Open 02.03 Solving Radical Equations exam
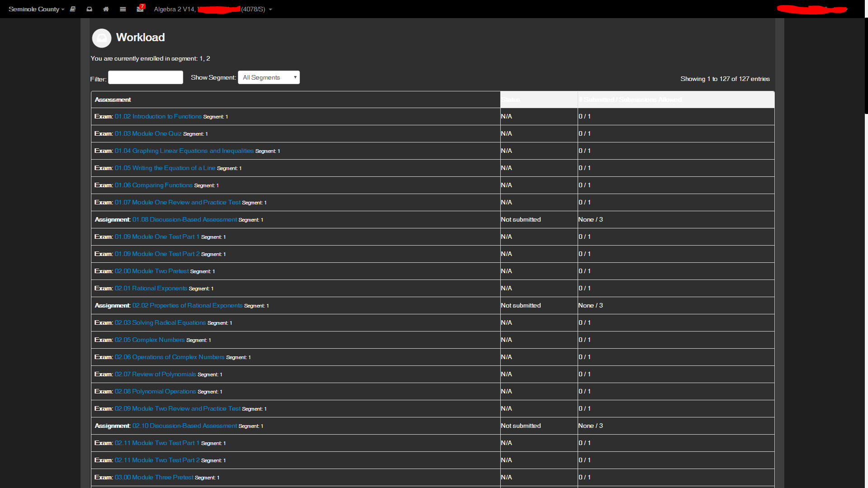Viewport: 868px width, 488px height. [160, 322]
